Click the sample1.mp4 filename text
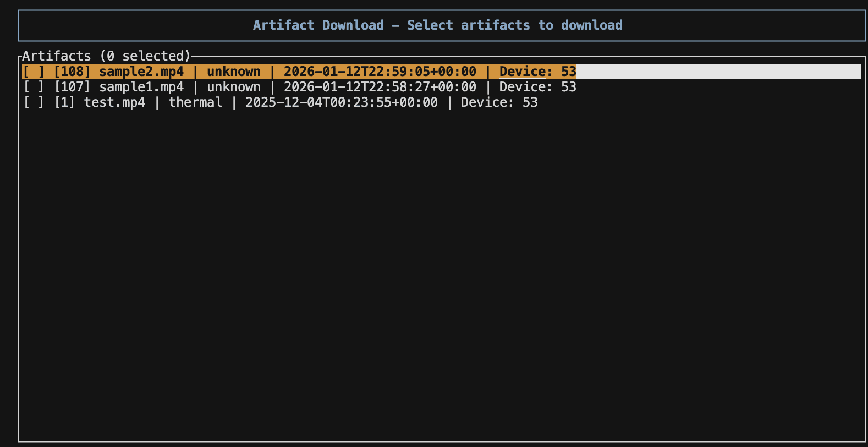Screen dimensions: 868x447 tap(141, 86)
